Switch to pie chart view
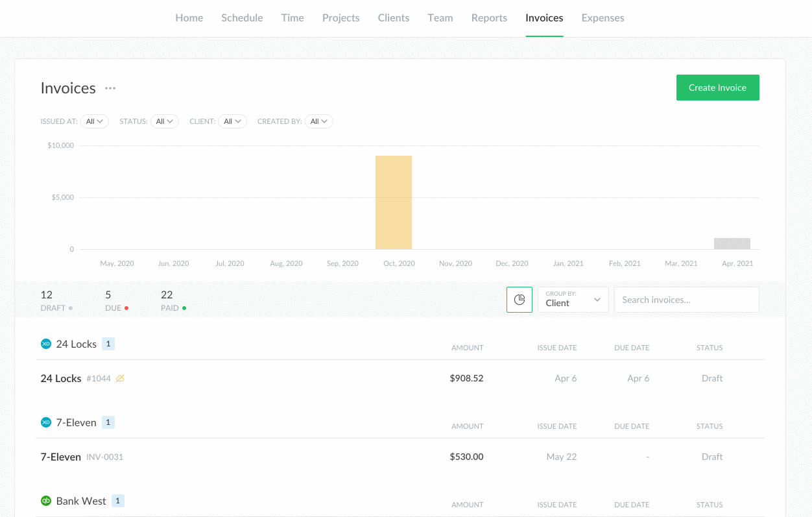812x517 pixels. (x=519, y=299)
